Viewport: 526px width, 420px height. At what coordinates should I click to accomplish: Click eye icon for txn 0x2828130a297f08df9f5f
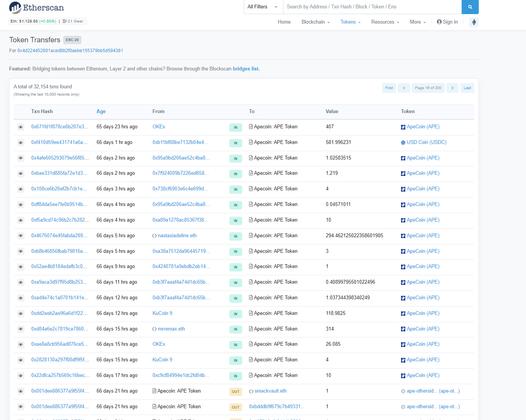tap(21, 360)
